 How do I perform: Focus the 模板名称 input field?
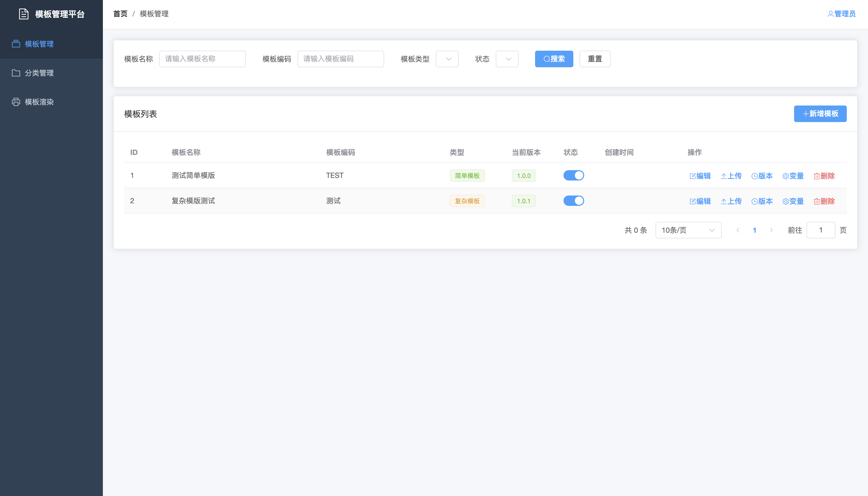coord(202,59)
